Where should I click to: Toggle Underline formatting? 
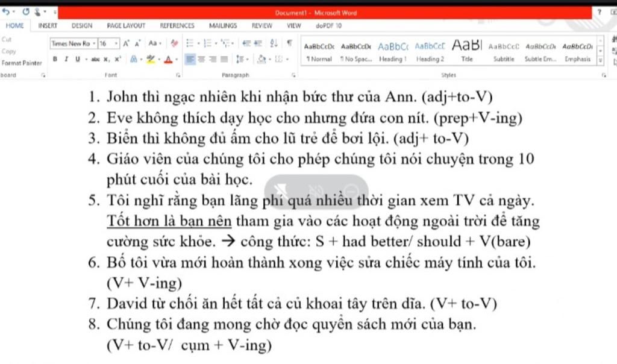(x=78, y=60)
